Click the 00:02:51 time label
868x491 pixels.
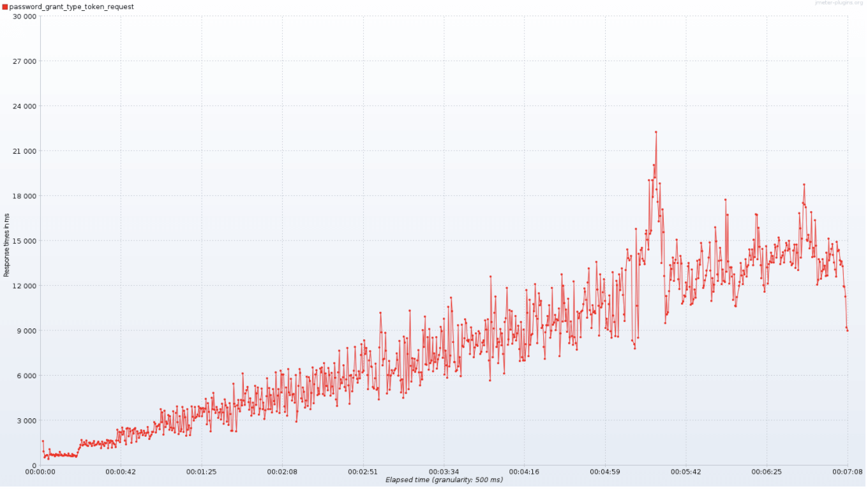coord(363,472)
